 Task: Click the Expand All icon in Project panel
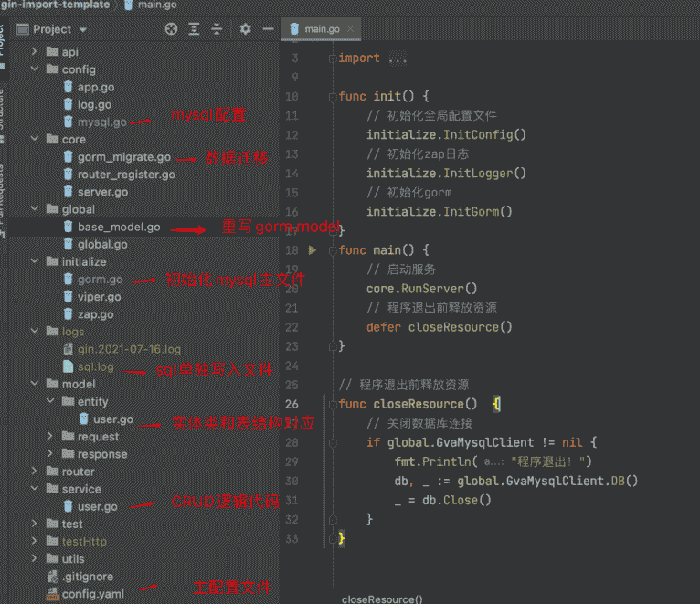pos(195,29)
